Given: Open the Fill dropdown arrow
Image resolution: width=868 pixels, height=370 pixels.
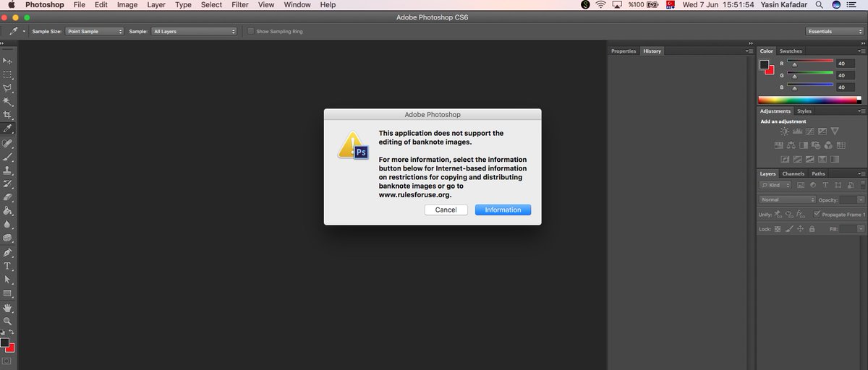Looking at the screenshot, I should pos(861,229).
